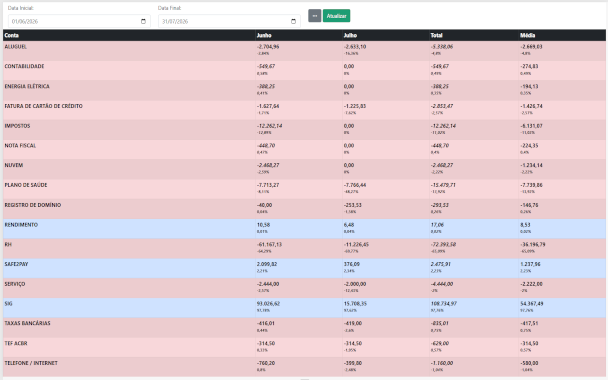The width and height of the screenshot is (608, 380).
Task: Click SIG Junho value 93.026,62
Action: click(268, 304)
